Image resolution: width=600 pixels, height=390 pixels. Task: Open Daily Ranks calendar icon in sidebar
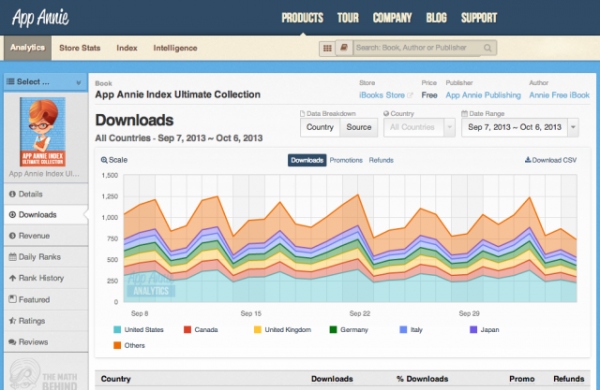13,256
